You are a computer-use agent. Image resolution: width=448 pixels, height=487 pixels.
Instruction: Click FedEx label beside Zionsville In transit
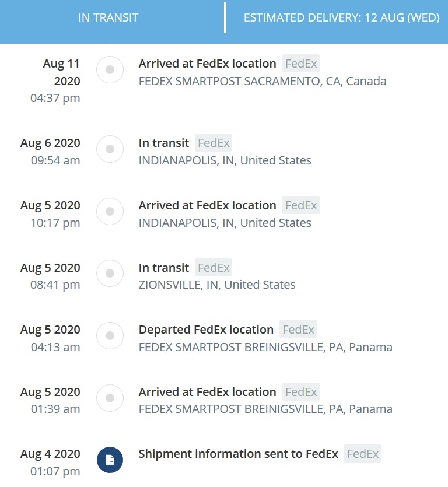213,268
